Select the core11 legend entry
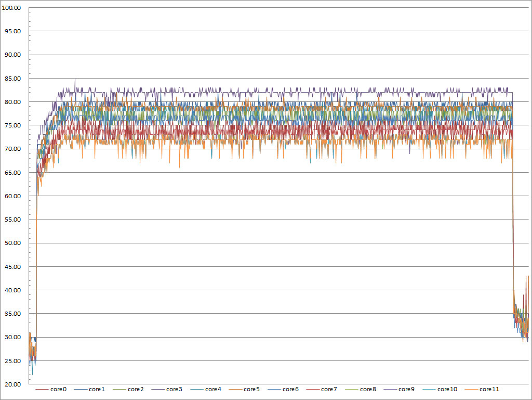This screenshot has height=400, width=532. pyautogui.click(x=482, y=389)
